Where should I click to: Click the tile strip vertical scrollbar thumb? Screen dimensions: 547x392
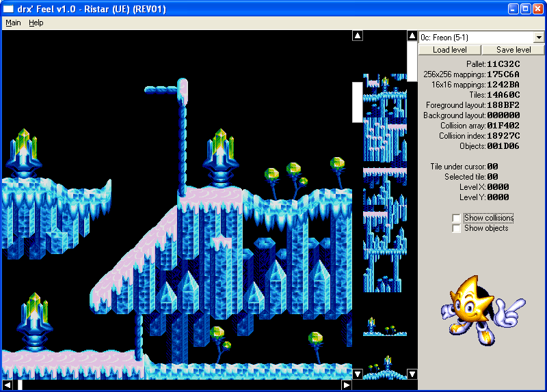coord(412,61)
